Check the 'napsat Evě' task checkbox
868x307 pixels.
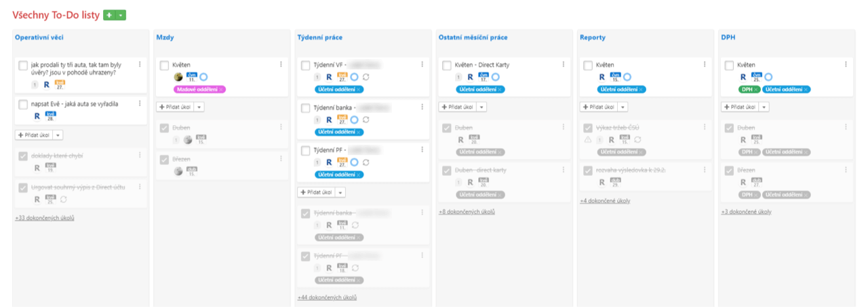[x=23, y=104]
